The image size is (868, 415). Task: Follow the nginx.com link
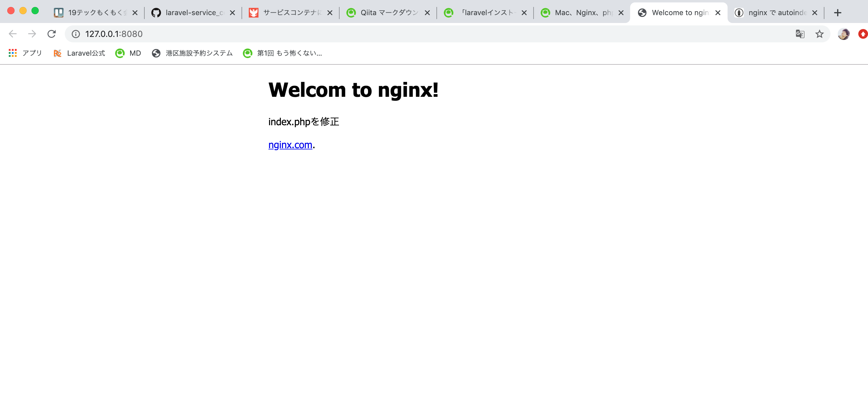290,145
